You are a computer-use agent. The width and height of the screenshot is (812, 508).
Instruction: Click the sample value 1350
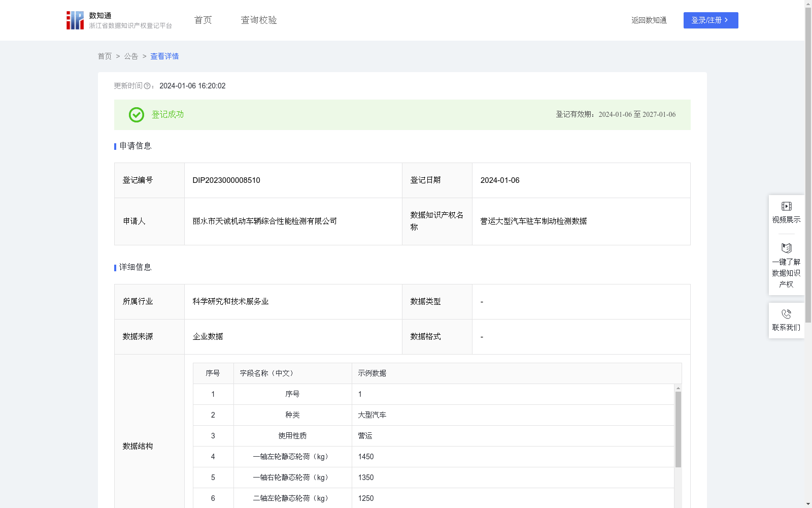click(366, 478)
